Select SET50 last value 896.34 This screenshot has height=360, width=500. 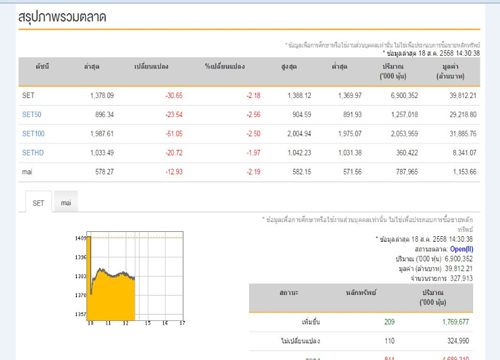click(104, 115)
